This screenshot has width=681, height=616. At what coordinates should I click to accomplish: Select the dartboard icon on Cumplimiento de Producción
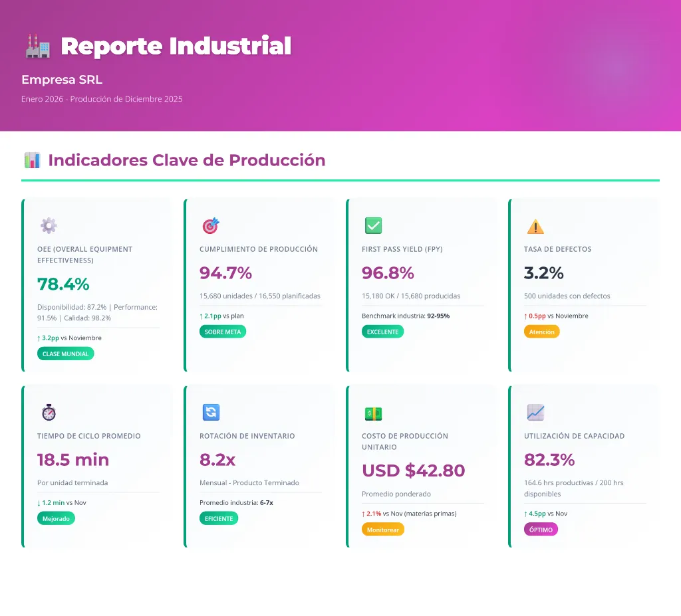(211, 225)
